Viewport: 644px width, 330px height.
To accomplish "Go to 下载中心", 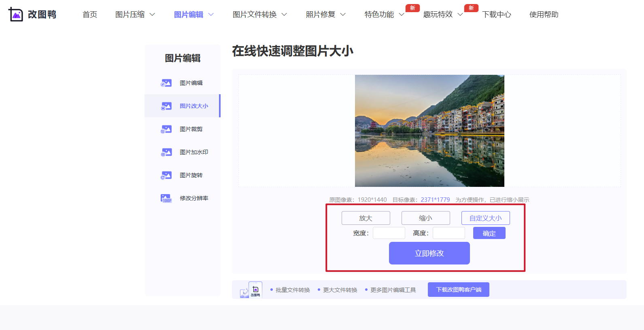I will coord(497,15).
